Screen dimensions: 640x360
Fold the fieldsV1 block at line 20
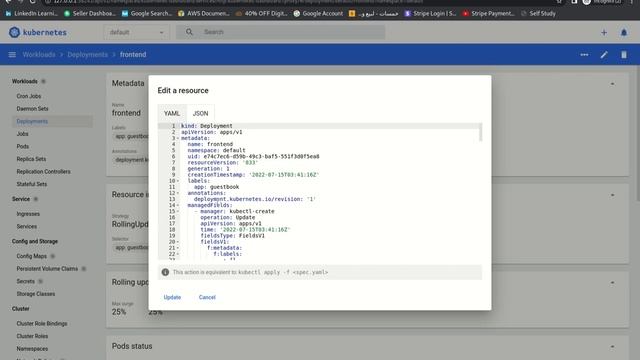[178, 242]
